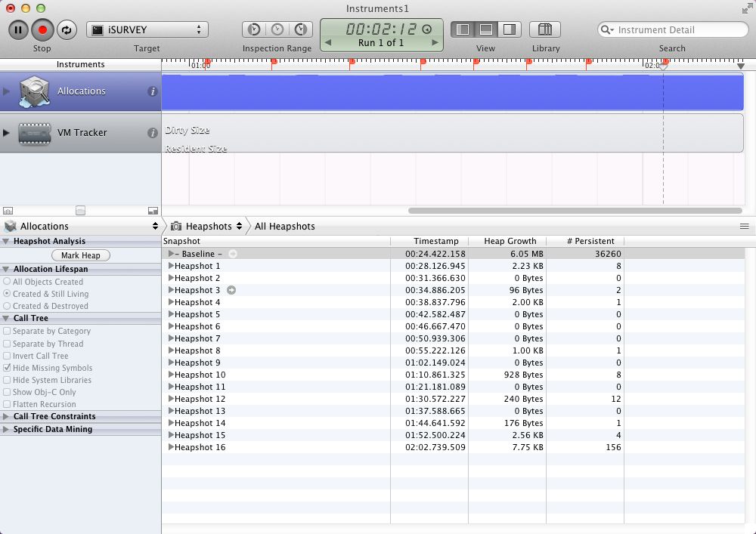Toggle the right extended detail pane
756x534 pixels.
tap(510, 30)
